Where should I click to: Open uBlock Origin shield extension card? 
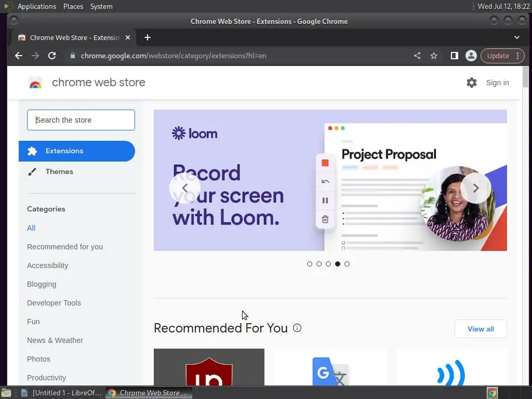pos(209,367)
